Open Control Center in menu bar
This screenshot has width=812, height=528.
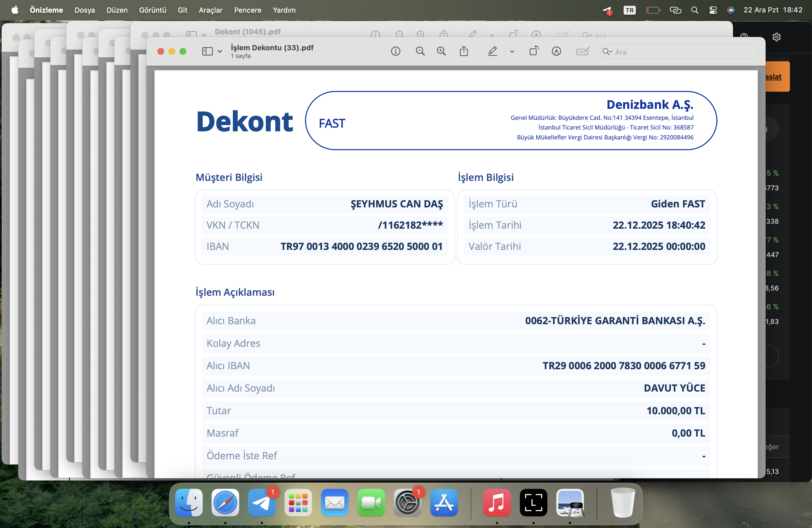coord(713,10)
